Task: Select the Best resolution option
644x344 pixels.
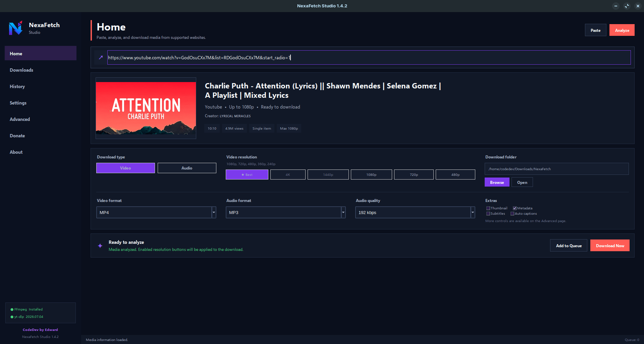Action: 247,175
